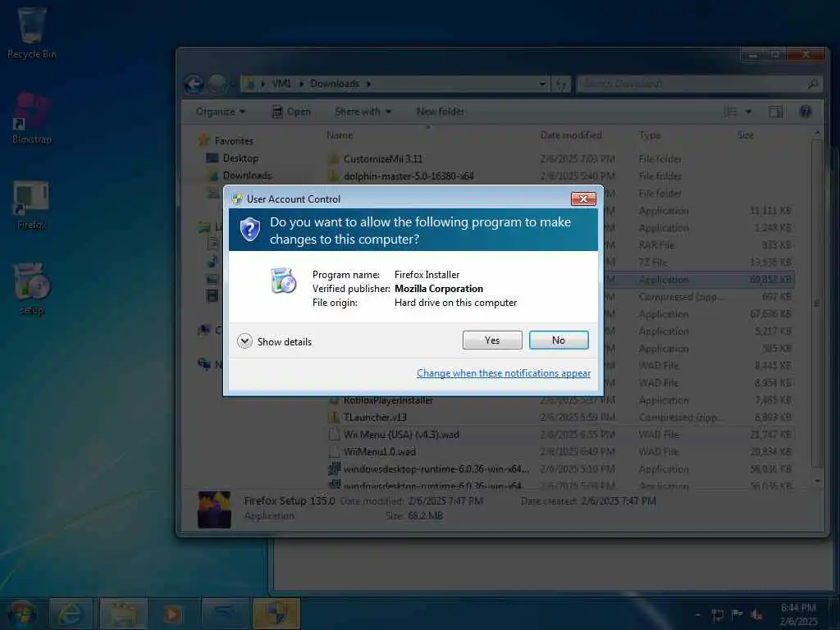Open the Organize menu in Explorer
840x630 pixels.
tap(220, 112)
